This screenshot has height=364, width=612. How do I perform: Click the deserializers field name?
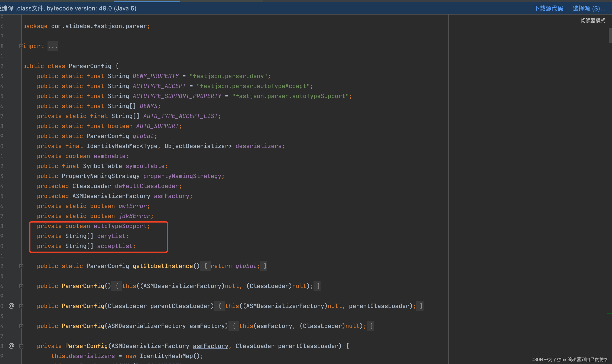(258, 146)
